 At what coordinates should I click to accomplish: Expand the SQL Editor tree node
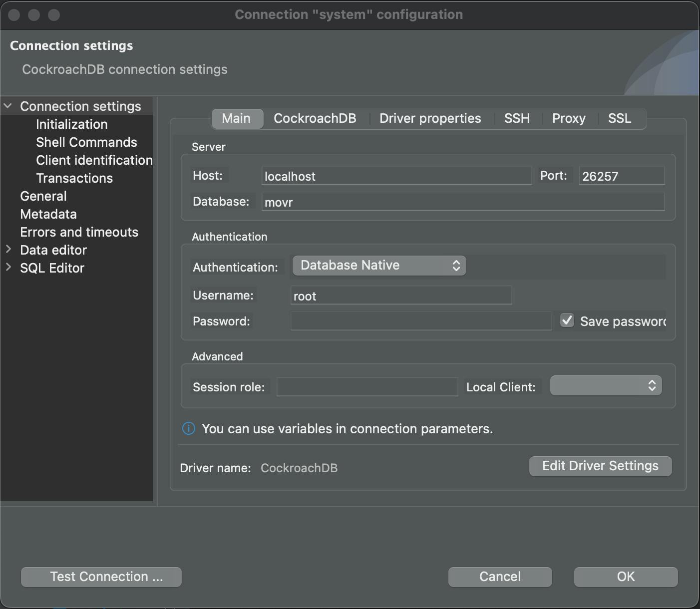tap(8, 268)
